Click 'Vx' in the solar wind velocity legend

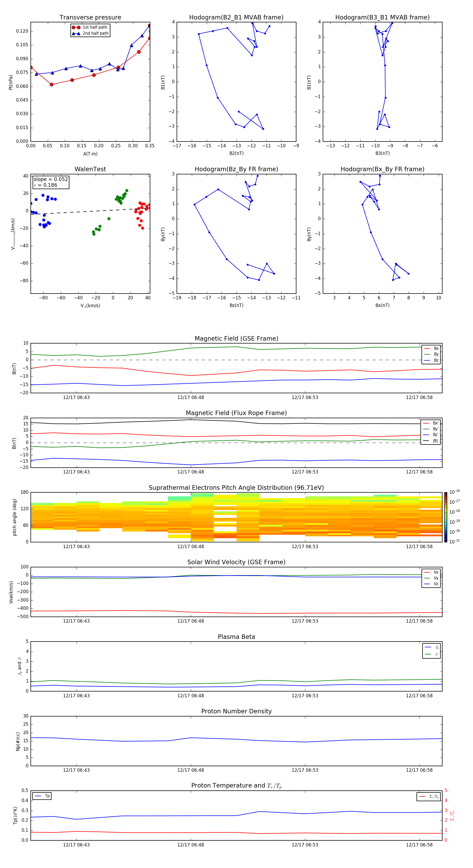(436, 572)
